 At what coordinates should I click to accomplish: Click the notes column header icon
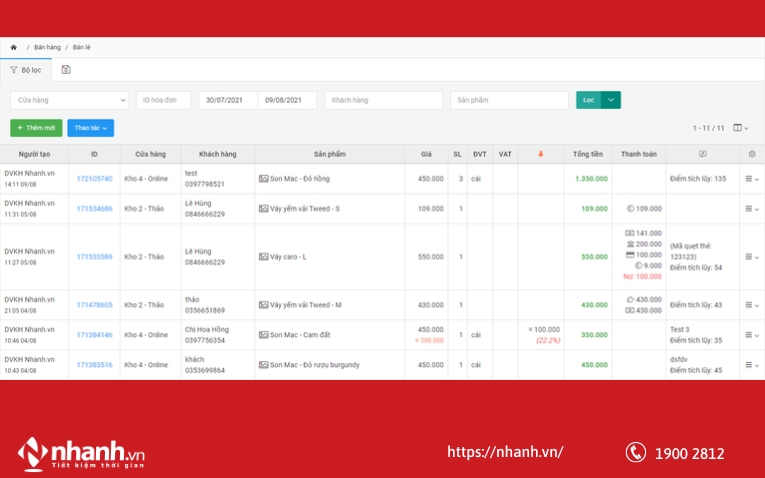tap(702, 154)
